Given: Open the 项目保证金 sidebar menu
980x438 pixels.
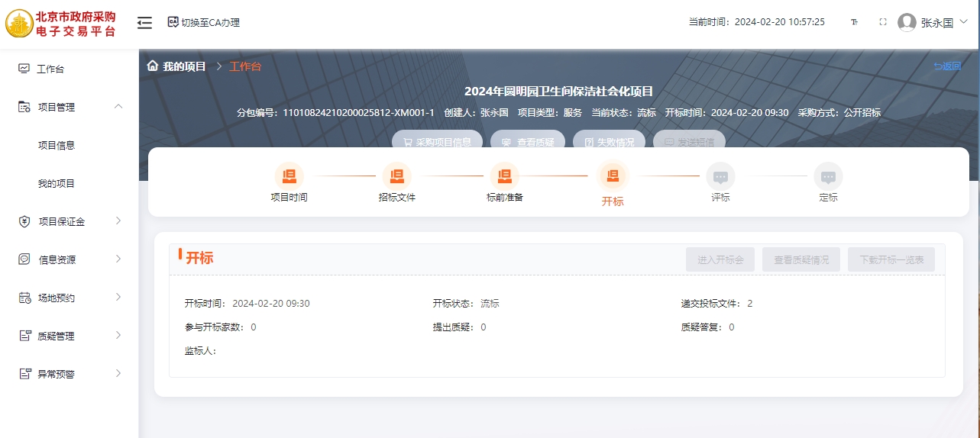Looking at the screenshot, I should 69,221.
